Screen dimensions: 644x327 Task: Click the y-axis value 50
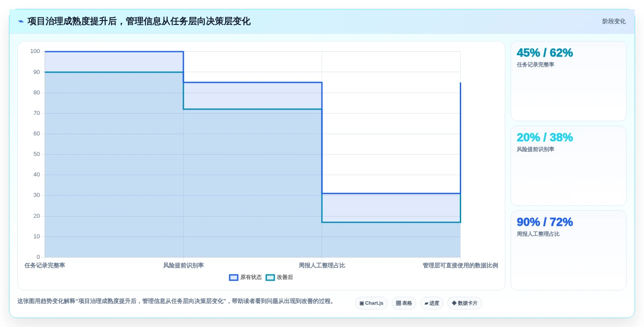tap(37, 154)
